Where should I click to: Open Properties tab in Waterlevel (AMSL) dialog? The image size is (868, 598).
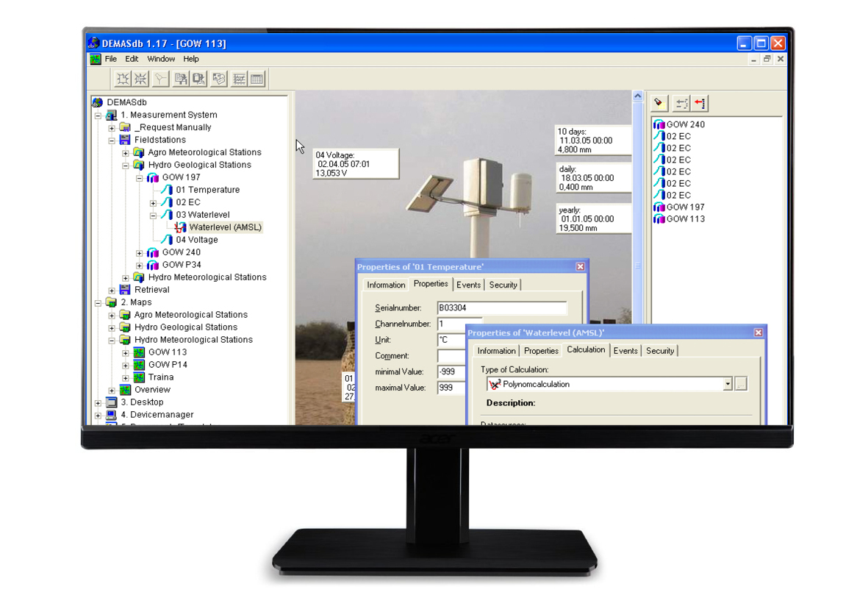point(541,351)
